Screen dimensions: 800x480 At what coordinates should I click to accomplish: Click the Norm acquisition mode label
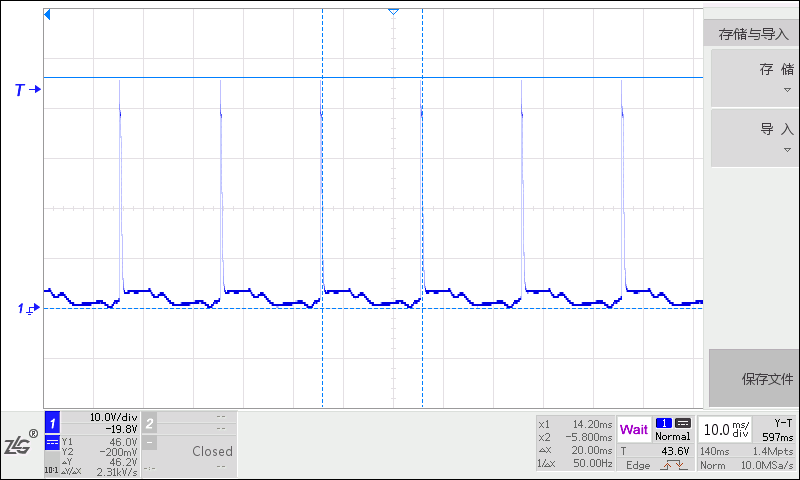[x=712, y=465]
